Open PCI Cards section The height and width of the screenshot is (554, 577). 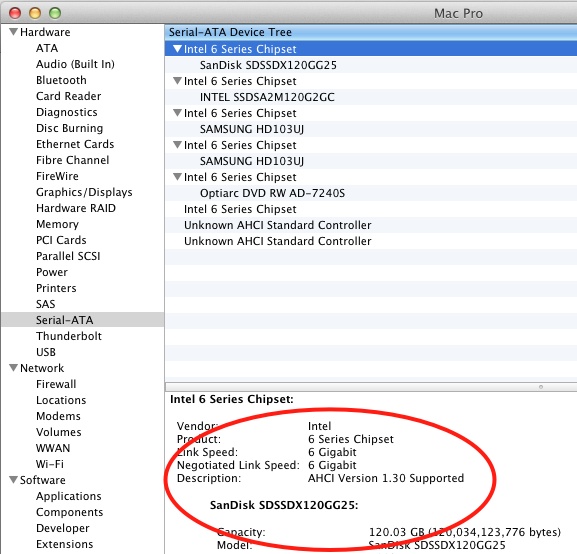(x=61, y=240)
